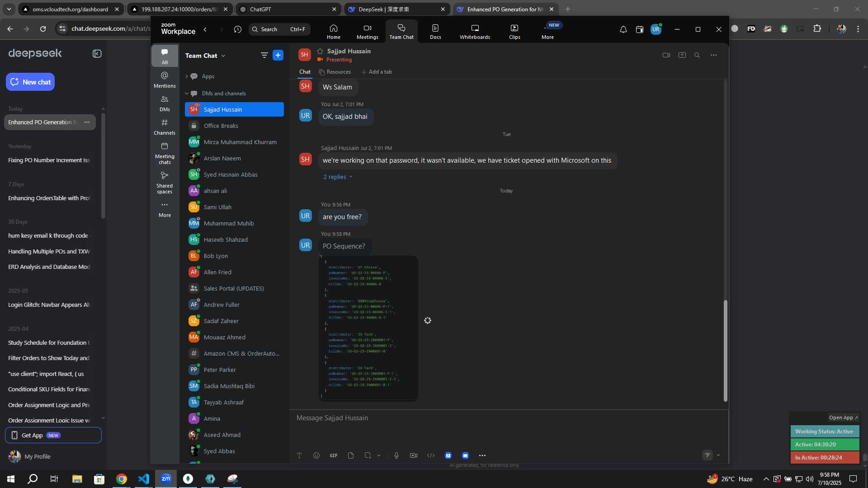Click the chat messages scrollbar
The width and height of the screenshot is (868, 488).
tap(725, 351)
